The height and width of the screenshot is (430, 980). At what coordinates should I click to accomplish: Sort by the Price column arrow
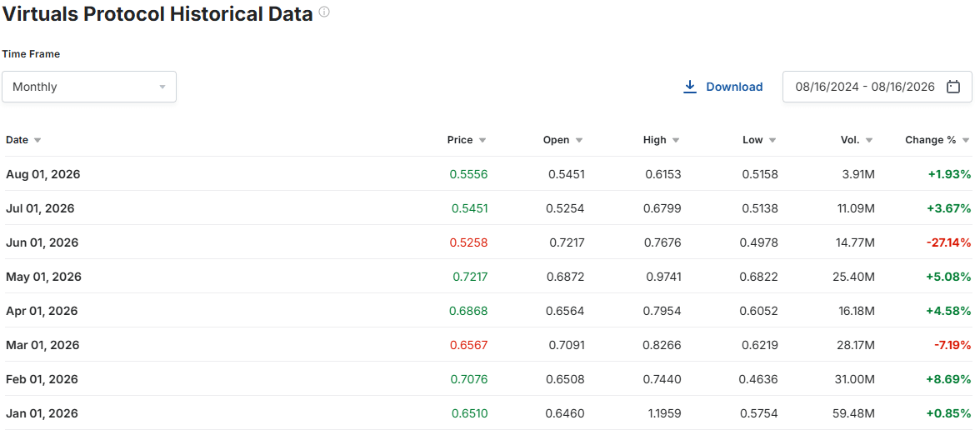coord(482,141)
